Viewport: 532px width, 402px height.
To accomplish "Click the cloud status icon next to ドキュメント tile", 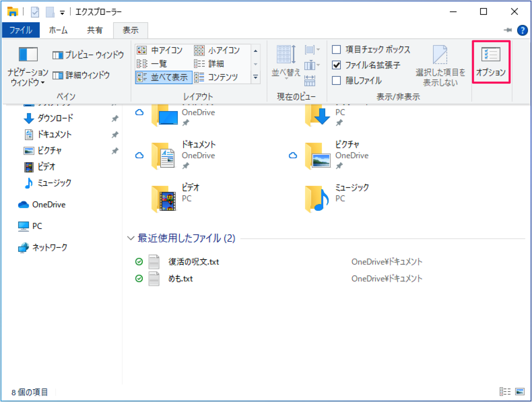I will click(x=139, y=155).
